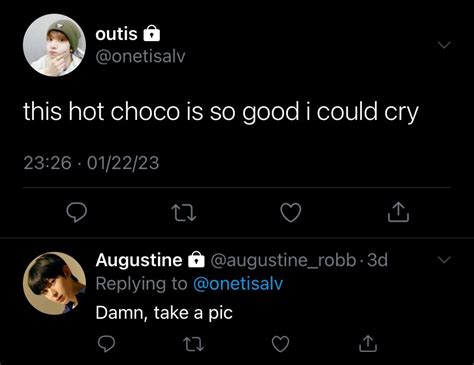This screenshot has height=365, width=474.
Task: Open the options chevron on outis's tweet
Action: [x=444, y=45]
